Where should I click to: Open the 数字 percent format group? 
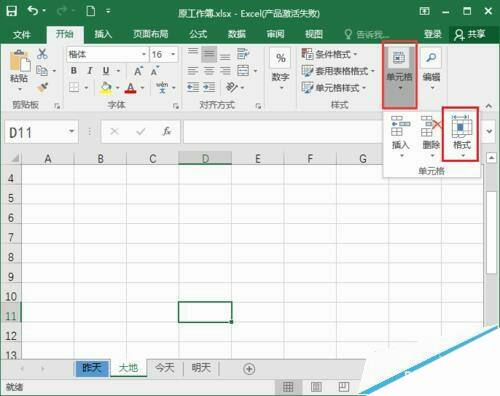point(280,69)
